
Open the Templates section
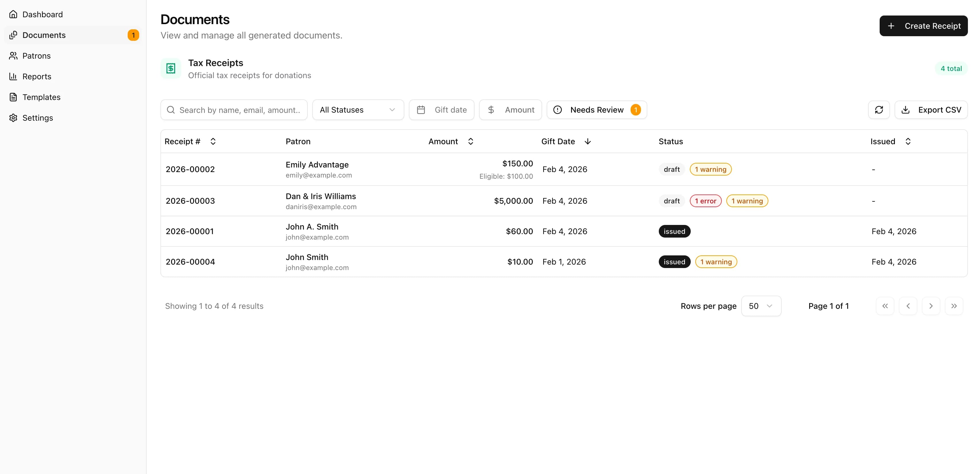click(41, 97)
